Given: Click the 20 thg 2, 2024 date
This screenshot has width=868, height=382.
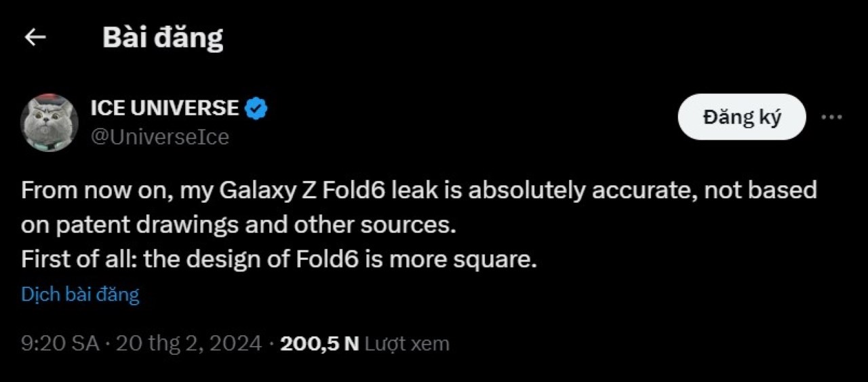Looking at the screenshot, I should [x=189, y=344].
